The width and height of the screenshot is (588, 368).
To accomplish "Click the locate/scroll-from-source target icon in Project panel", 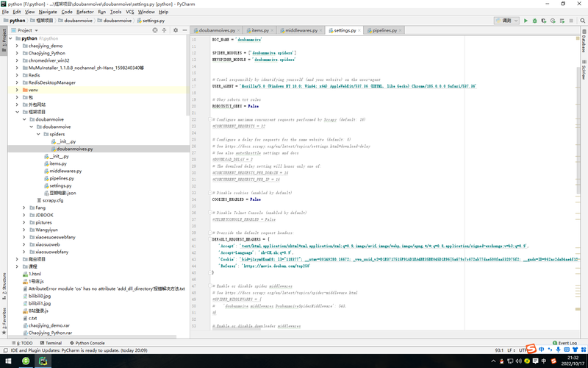I will (155, 30).
